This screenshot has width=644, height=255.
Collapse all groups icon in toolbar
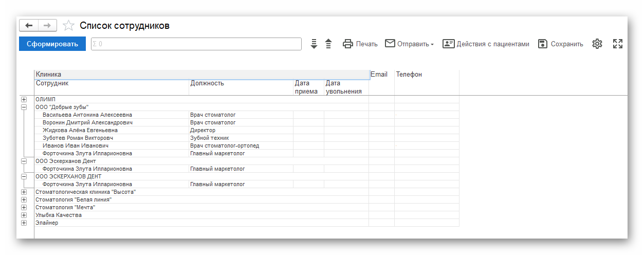[x=328, y=44]
